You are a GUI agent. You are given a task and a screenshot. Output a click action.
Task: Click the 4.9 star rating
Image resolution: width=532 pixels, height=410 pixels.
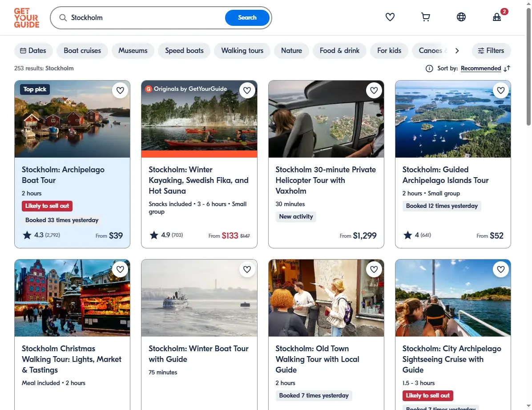(x=166, y=235)
